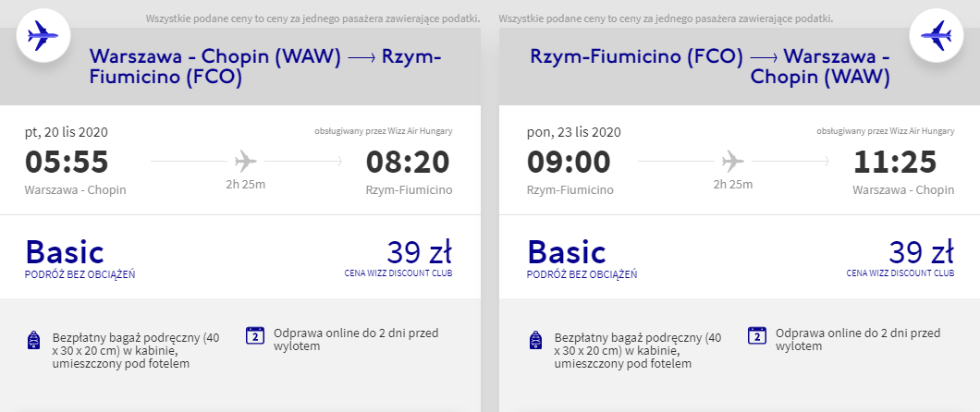The width and height of the screenshot is (980, 412).
Task: Click the 2h 25m duration on the return flight
Action: [733, 184]
